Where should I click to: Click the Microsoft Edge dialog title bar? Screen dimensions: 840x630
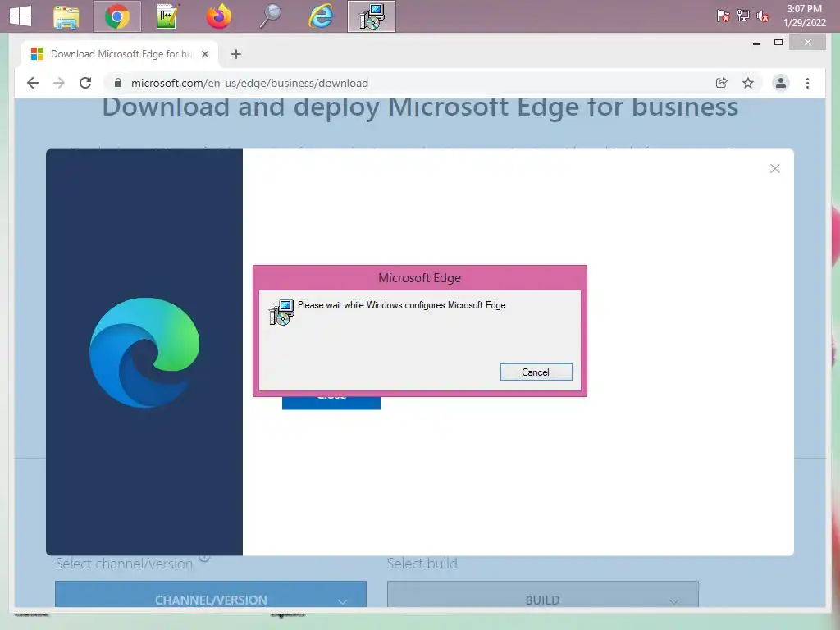click(x=419, y=278)
